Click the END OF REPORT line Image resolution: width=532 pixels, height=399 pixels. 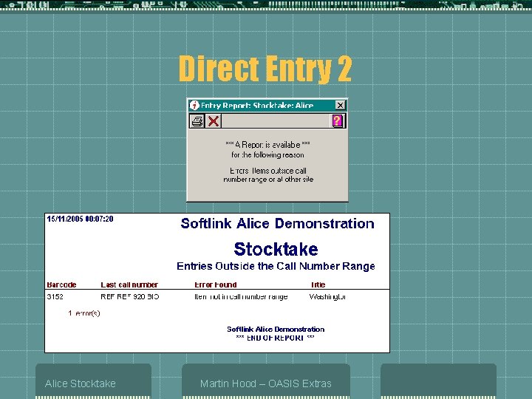[275, 338]
